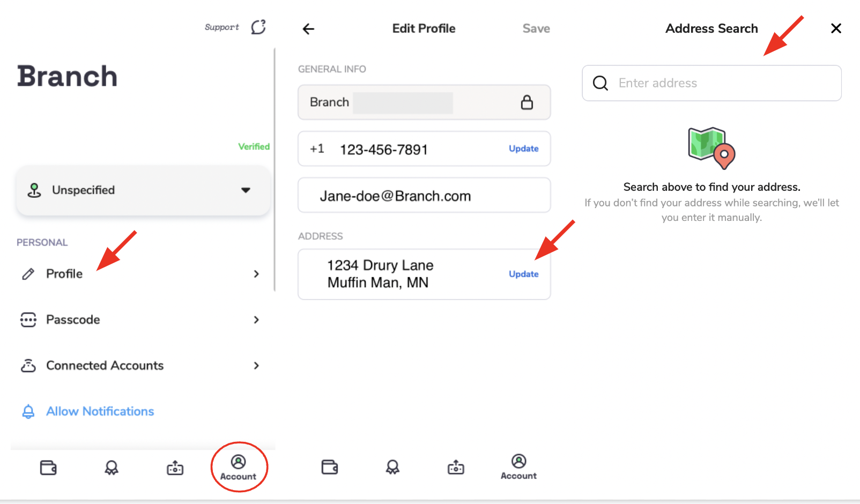Open the Profile menu item
Image resolution: width=860 pixels, height=504 pixels.
64,274
